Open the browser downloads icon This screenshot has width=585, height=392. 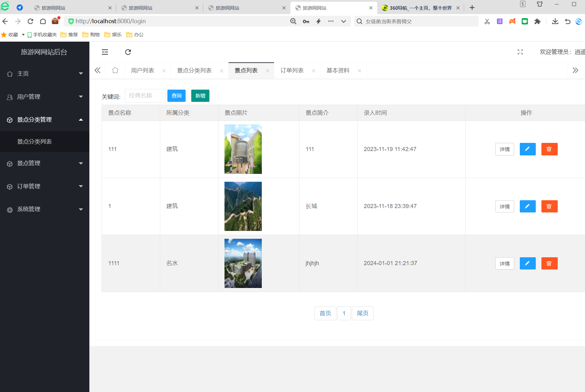pyautogui.click(x=555, y=21)
